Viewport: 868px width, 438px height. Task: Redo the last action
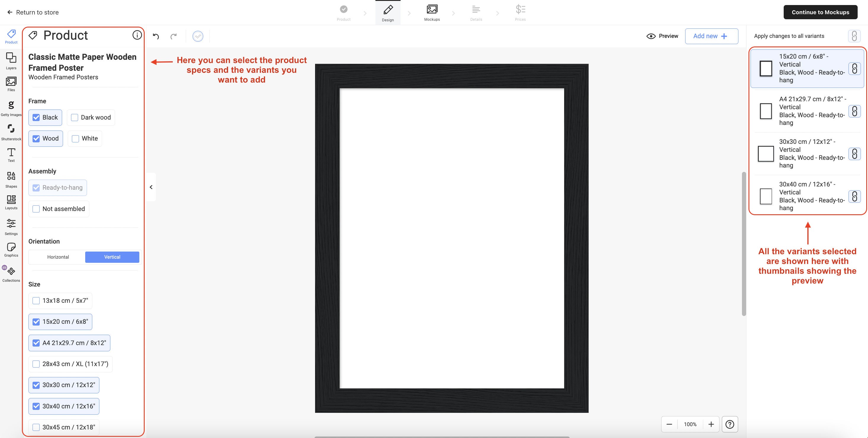click(174, 36)
